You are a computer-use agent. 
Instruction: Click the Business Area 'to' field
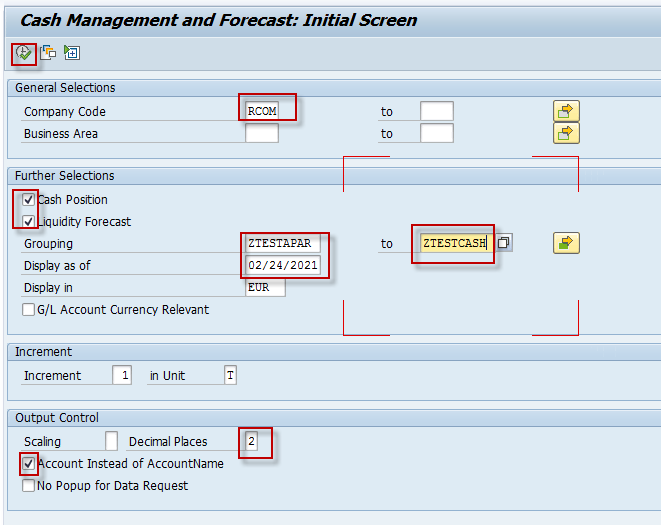437,133
